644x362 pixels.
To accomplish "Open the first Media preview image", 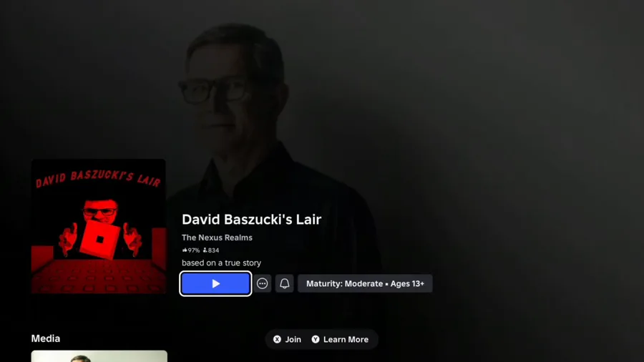I will pos(99,356).
